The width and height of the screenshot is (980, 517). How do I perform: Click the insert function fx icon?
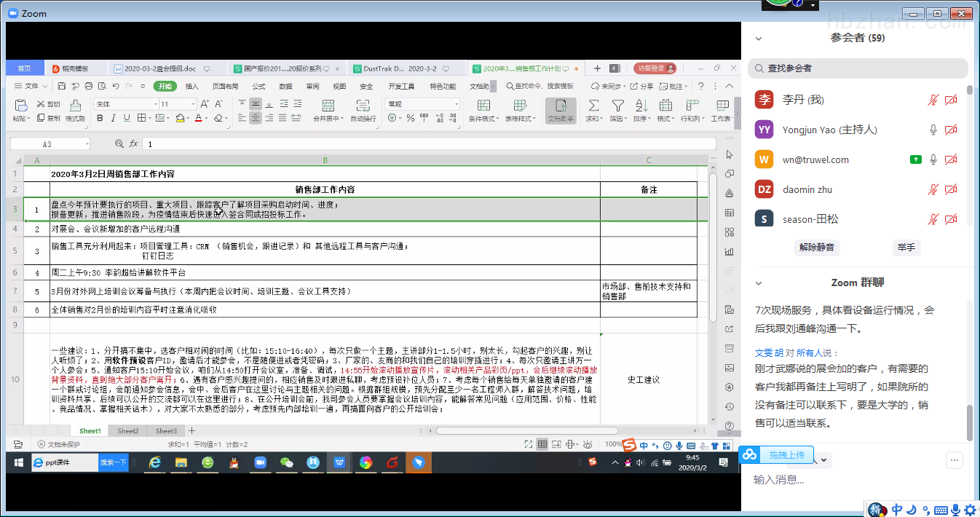click(x=133, y=144)
